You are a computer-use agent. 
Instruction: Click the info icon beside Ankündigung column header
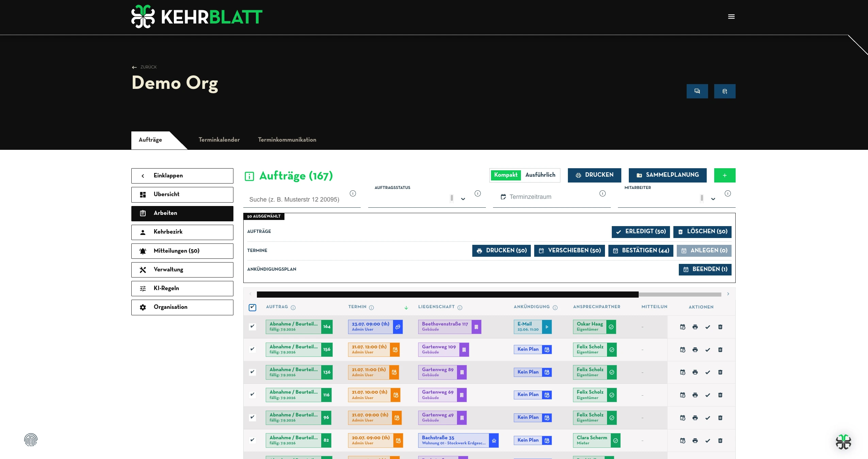pos(555,307)
